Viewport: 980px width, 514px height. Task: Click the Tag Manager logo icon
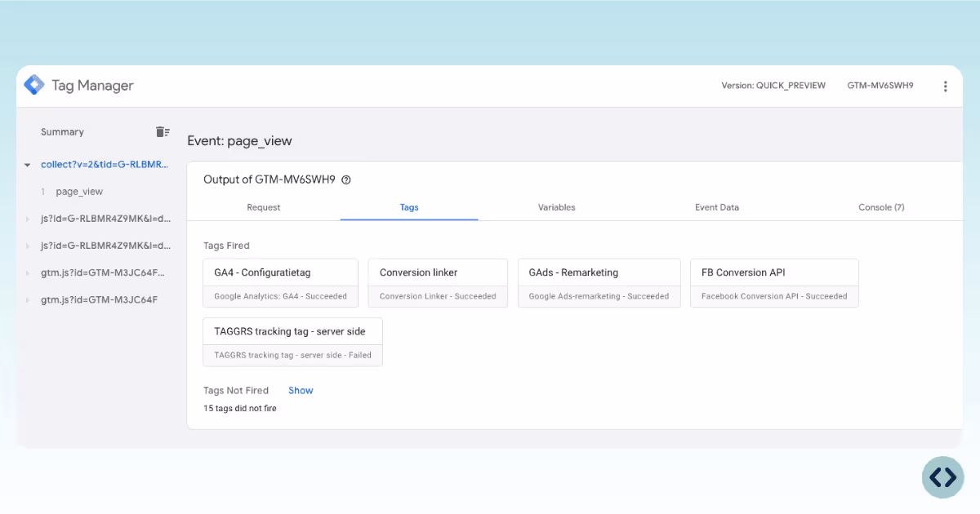[x=34, y=85]
